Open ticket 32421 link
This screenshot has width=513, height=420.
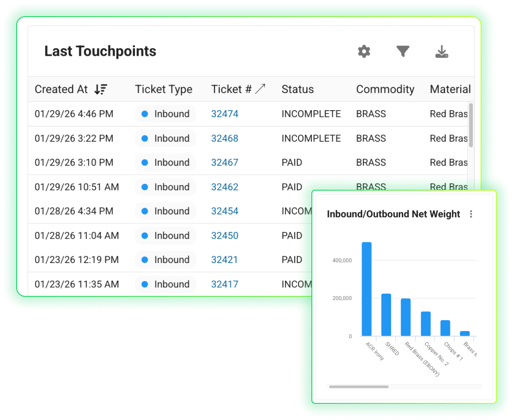(x=225, y=260)
